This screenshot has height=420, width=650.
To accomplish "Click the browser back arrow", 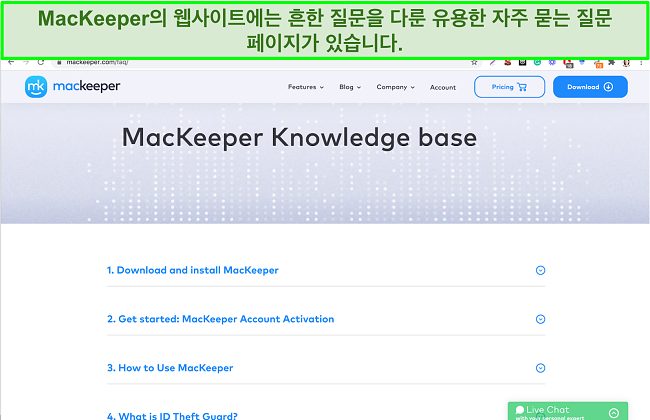I will [x=11, y=62].
